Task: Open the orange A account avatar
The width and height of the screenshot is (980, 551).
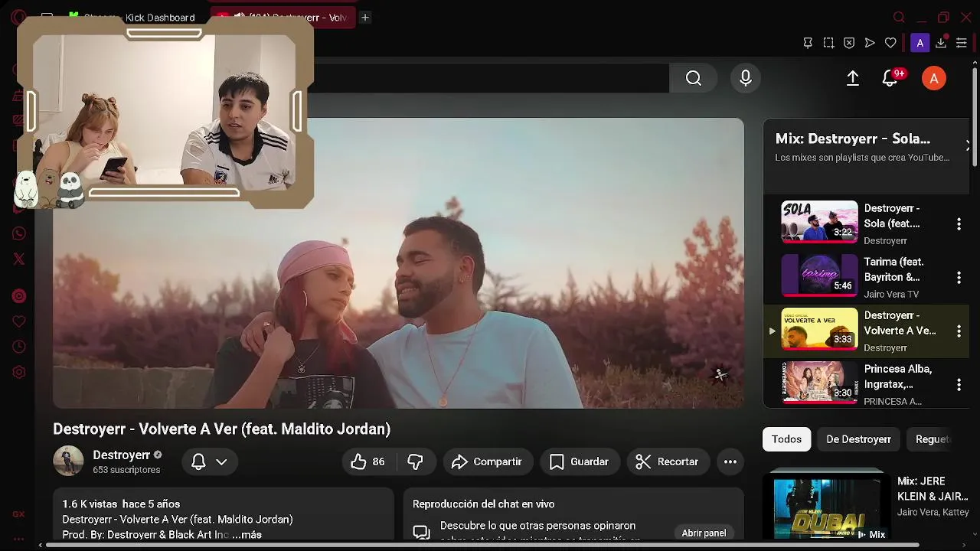Action: [x=934, y=78]
